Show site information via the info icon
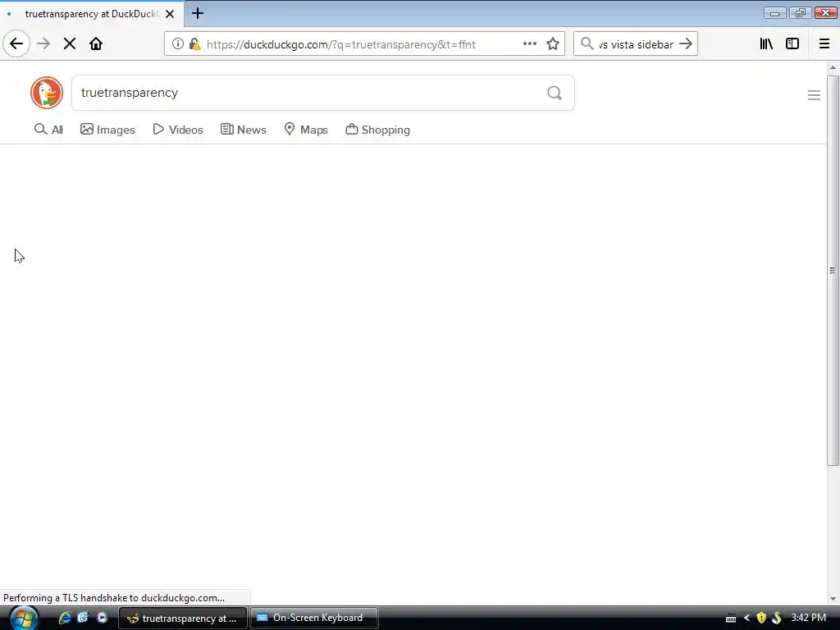The image size is (840, 630). [177, 44]
